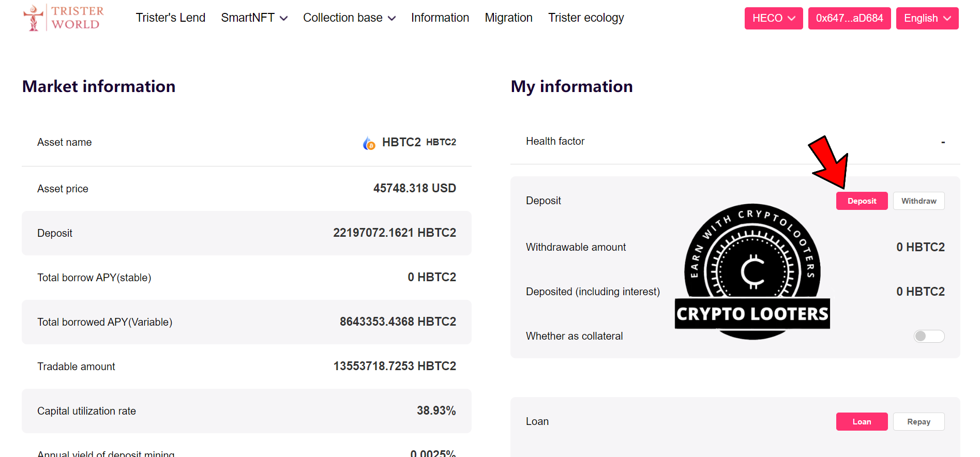Viewport: 980px width, 457px height.
Task: Toggle the Whether as collateral switch
Action: 929,336
